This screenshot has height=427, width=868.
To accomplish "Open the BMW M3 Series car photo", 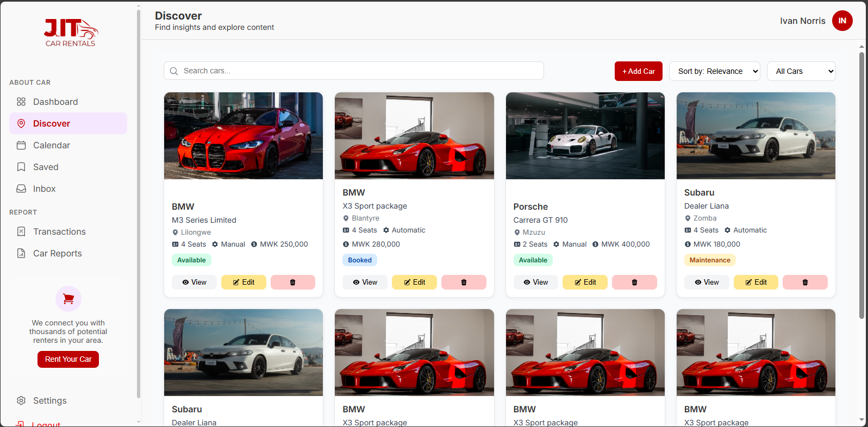I will coord(243,136).
